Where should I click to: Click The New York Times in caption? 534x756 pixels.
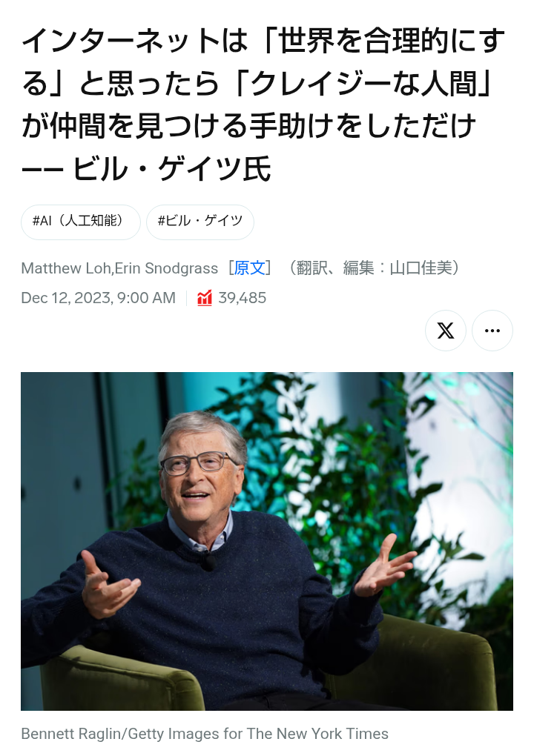pos(317,734)
